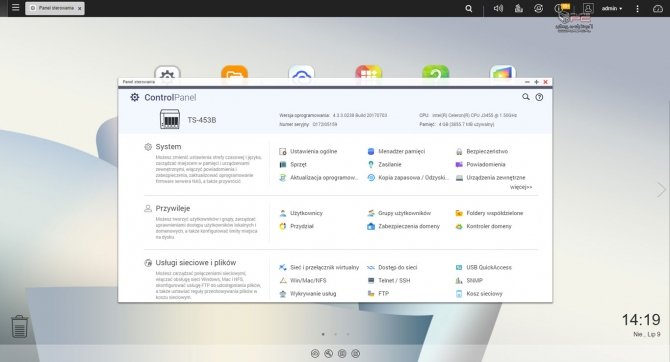Open Zabezpieczenia domeny
670x362 pixels.
[403, 227]
